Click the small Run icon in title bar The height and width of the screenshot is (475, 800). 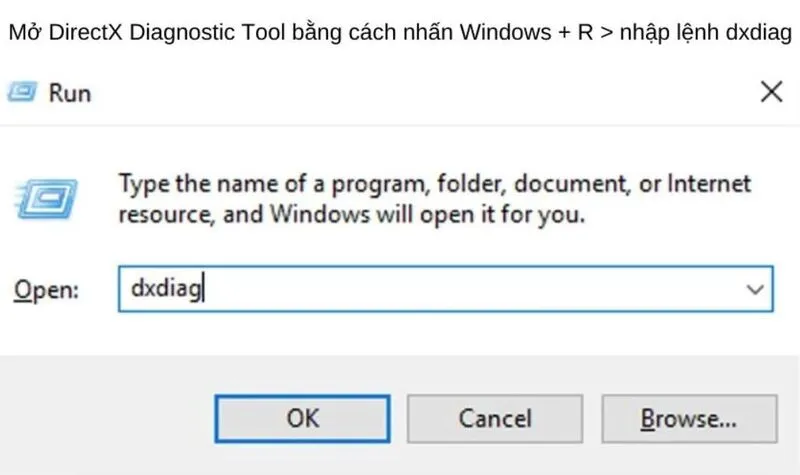[x=22, y=92]
